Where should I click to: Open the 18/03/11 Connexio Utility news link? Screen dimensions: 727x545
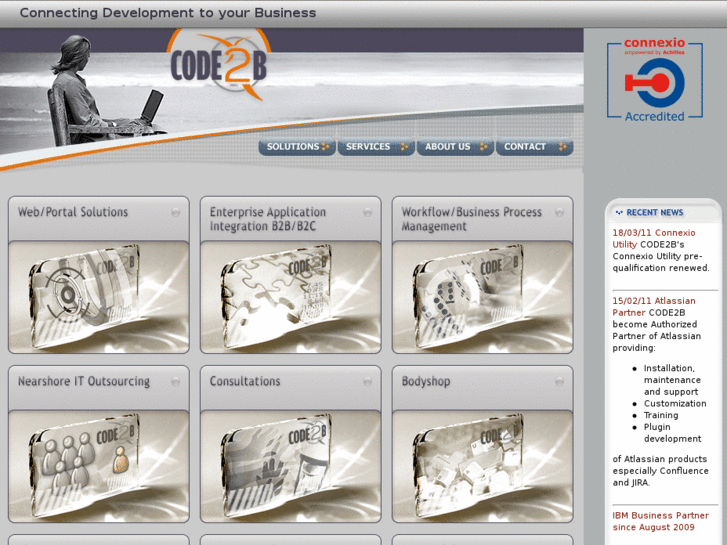[x=653, y=238]
